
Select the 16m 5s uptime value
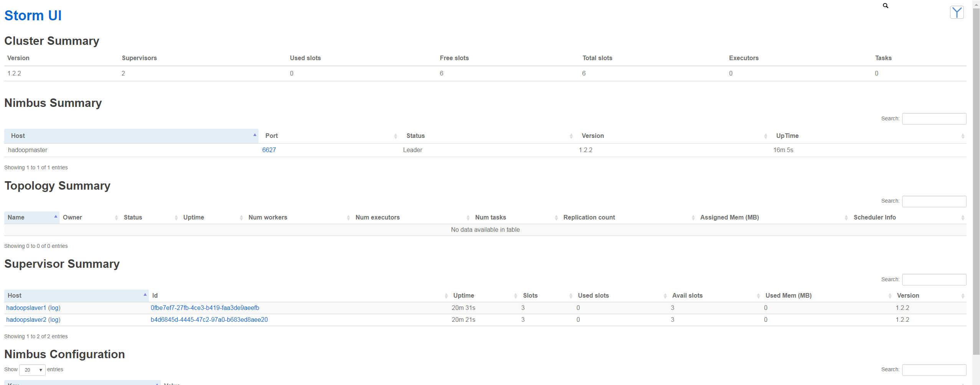click(x=783, y=150)
